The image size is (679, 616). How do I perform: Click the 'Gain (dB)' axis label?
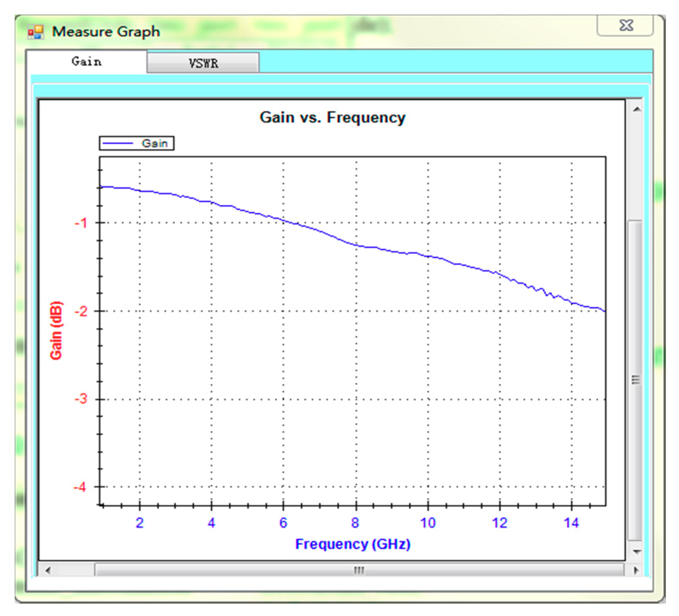pos(56,331)
